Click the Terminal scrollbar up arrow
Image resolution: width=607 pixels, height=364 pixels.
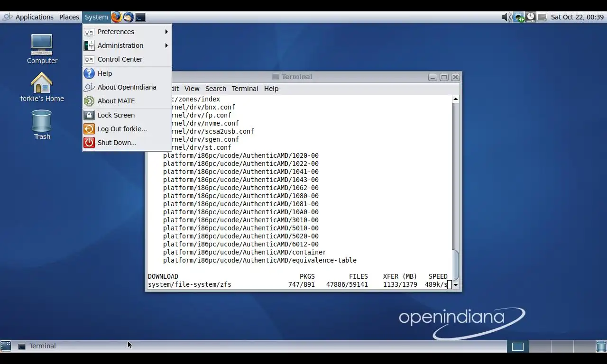tap(455, 99)
